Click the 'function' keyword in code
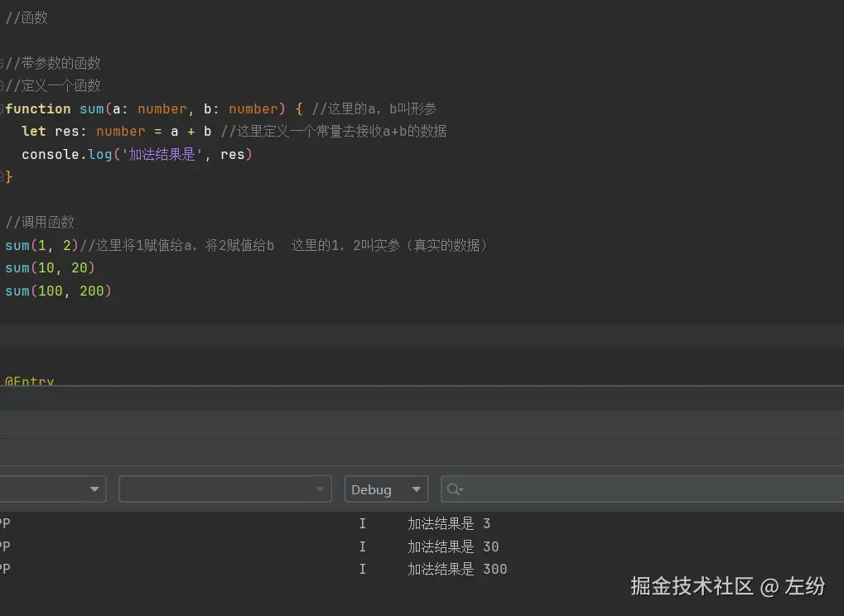844x616 pixels. pos(38,108)
